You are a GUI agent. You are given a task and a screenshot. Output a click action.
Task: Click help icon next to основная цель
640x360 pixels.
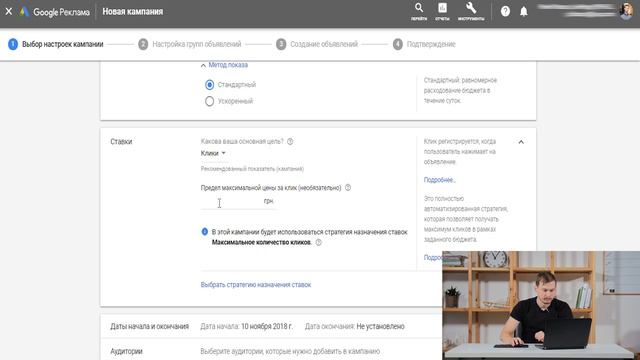coord(290,142)
